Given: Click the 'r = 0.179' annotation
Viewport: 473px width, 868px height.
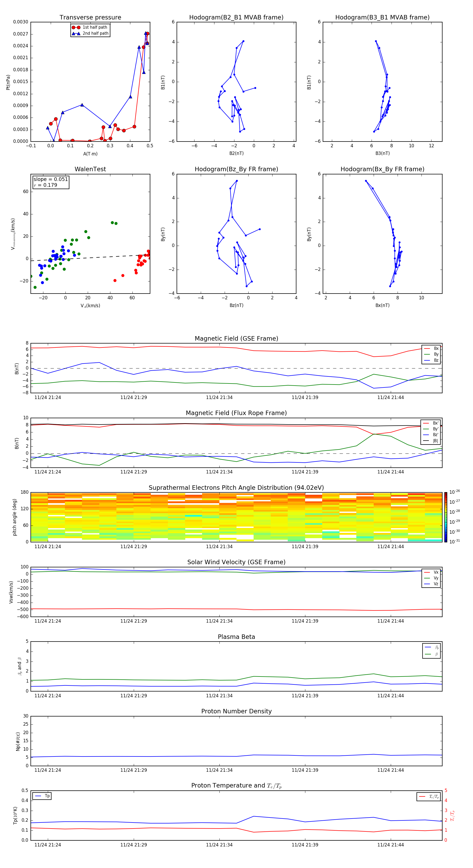Looking at the screenshot, I should [45, 185].
